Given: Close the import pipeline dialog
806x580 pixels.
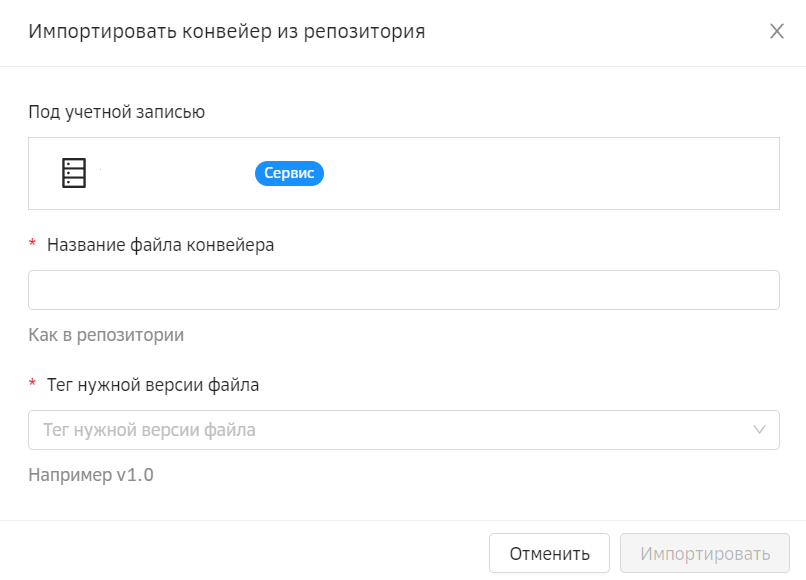Looking at the screenshot, I should point(777,31).
